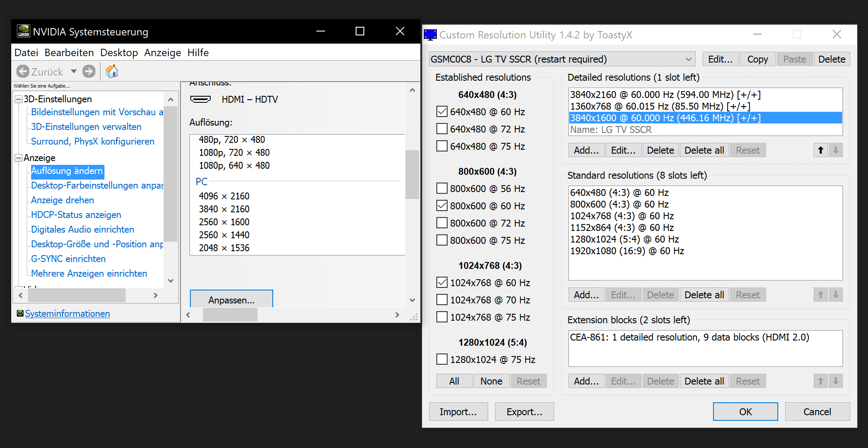
Task: Click the Import... button
Action: pos(458,412)
